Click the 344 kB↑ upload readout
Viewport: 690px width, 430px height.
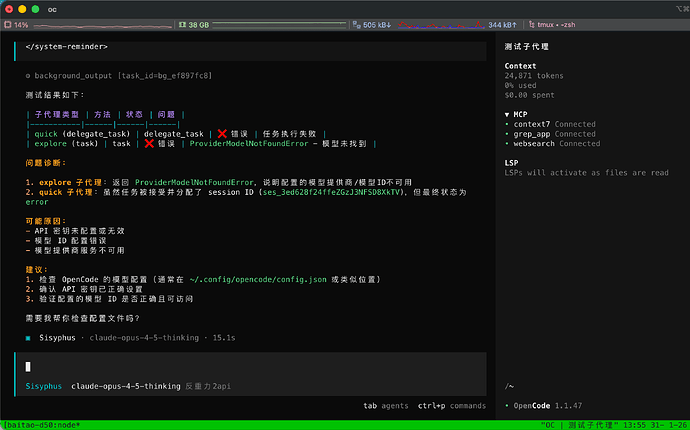(x=502, y=25)
